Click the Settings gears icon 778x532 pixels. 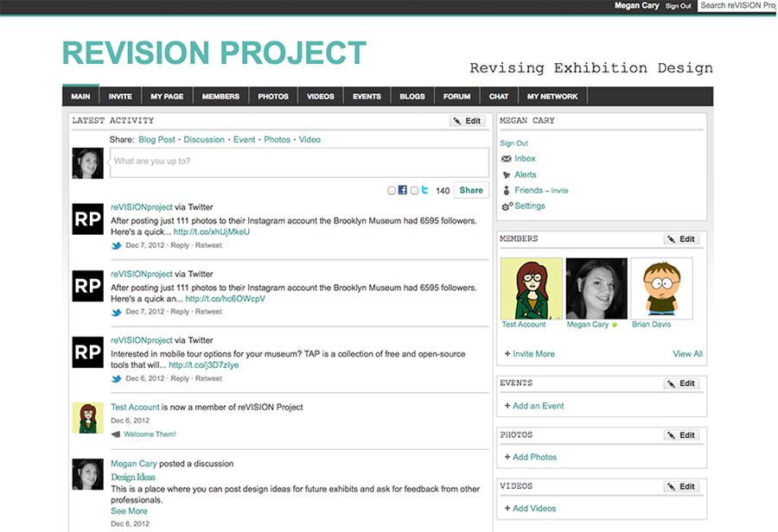coord(507,206)
